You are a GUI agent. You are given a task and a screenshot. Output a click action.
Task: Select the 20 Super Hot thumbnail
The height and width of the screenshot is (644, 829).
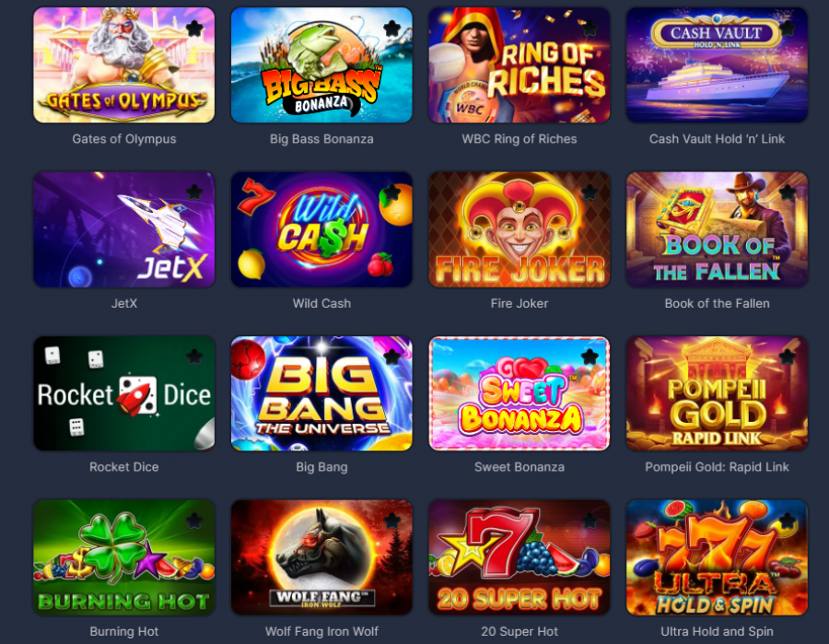[520, 557]
